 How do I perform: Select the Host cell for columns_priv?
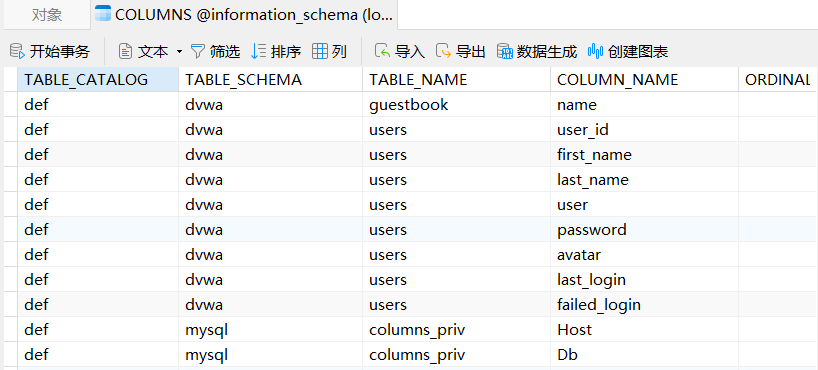tap(644, 330)
